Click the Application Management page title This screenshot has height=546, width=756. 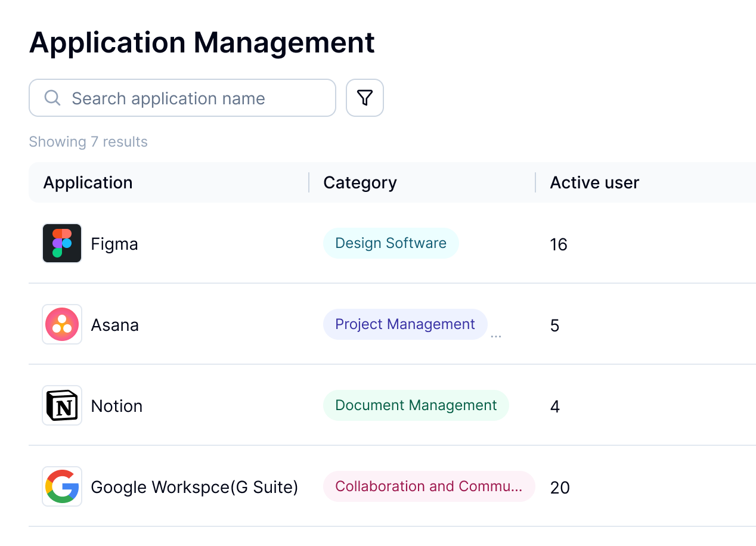click(x=202, y=42)
